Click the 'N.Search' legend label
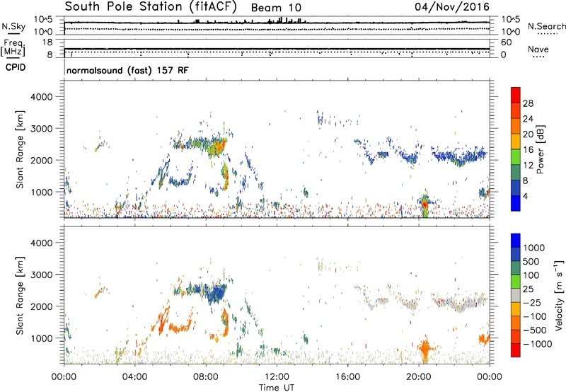The width and height of the screenshot is (566, 392). 547,26
